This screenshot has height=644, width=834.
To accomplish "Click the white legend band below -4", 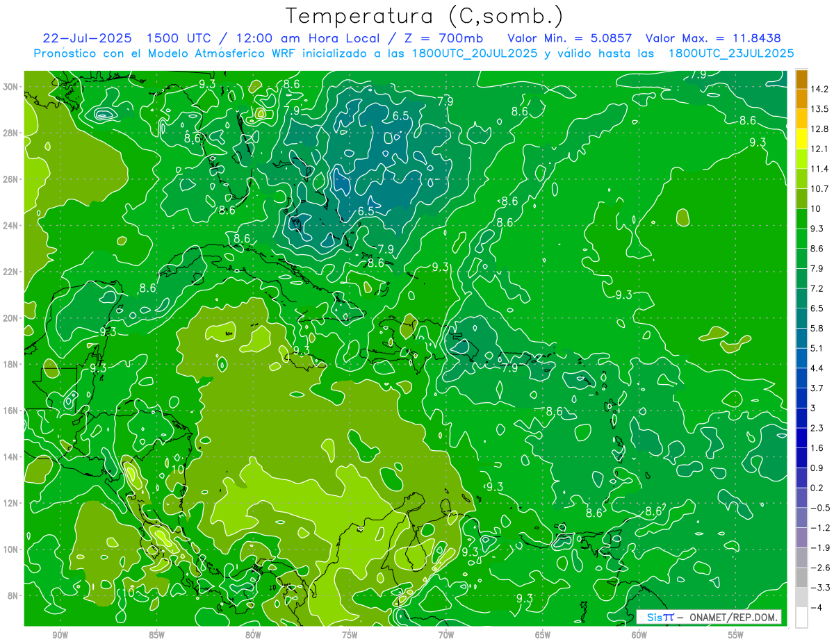I will click(801, 618).
